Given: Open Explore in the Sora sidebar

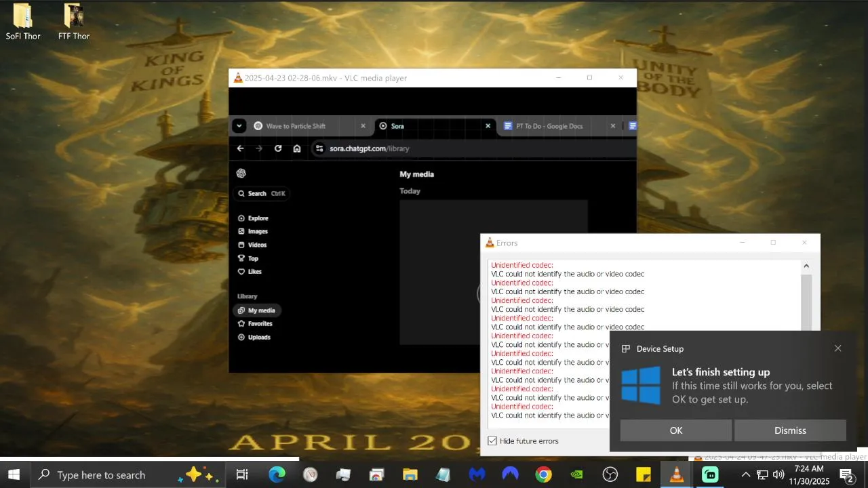Looking at the screenshot, I should coord(253,218).
